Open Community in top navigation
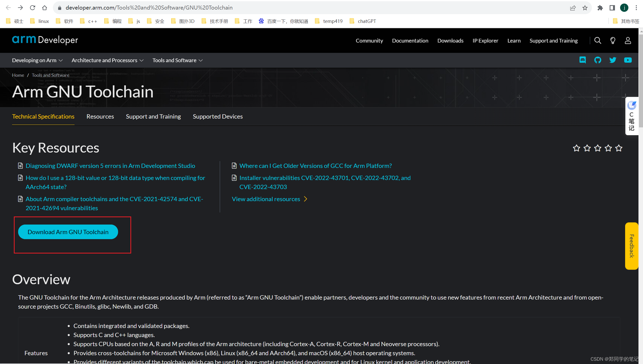Screen dimensions: 643x364 (369, 41)
